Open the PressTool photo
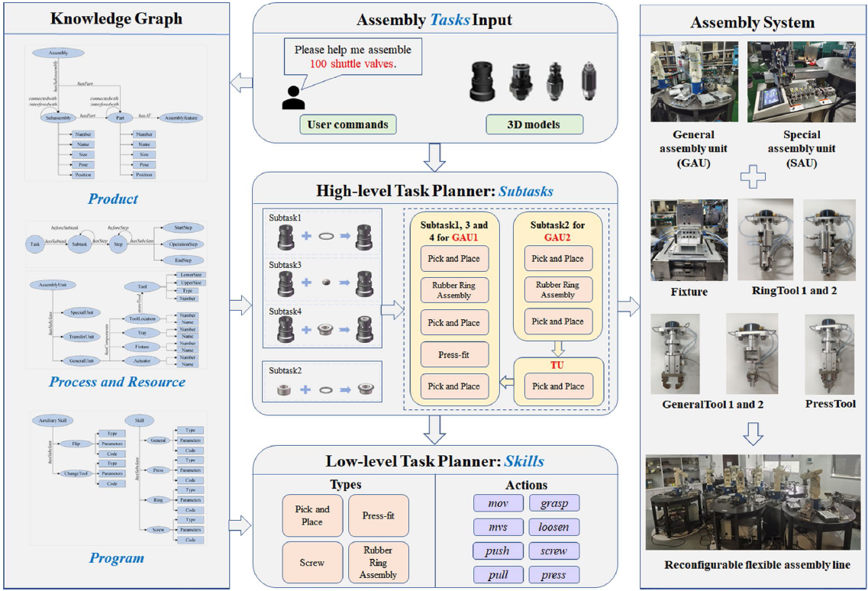Viewport: 868px width, 591px height. click(830, 353)
